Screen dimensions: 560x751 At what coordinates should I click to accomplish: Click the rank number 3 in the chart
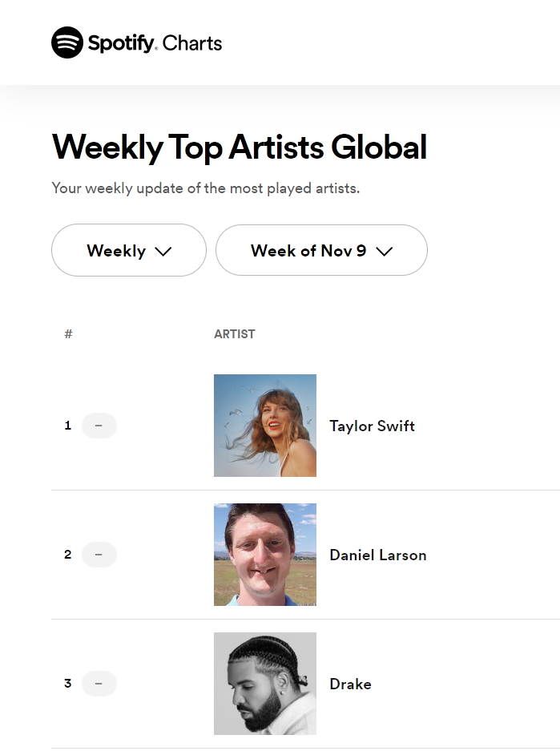click(68, 684)
